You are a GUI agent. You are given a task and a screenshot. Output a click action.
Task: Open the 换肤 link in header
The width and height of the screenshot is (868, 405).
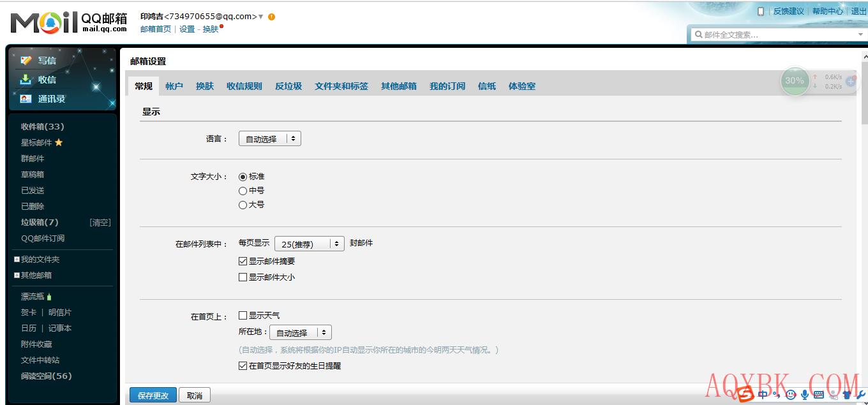211,29
